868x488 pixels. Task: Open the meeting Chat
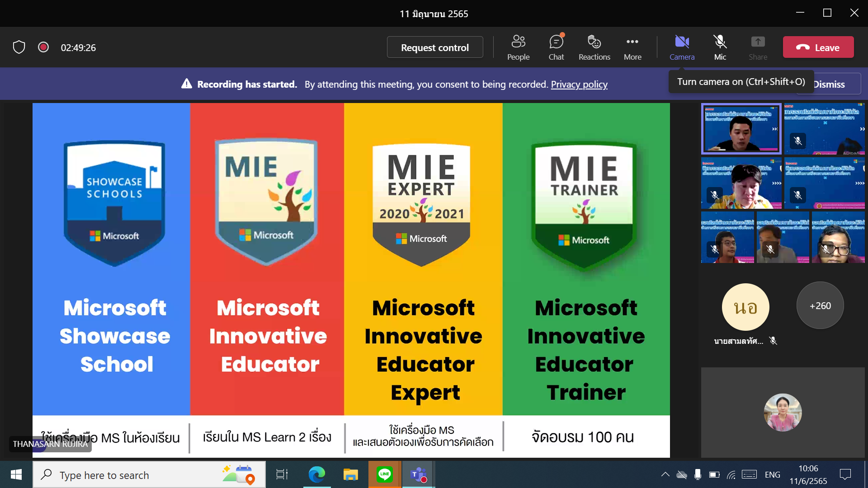click(556, 47)
